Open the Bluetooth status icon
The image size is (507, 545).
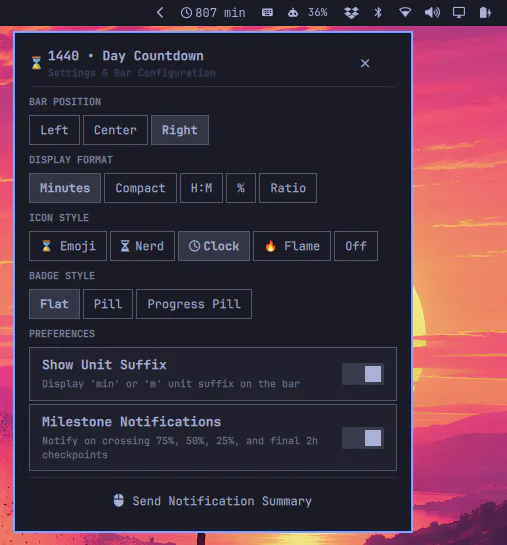pyautogui.click(x=378, y=13)
